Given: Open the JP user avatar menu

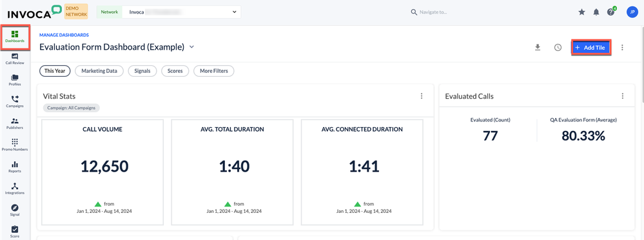Looking at the screenshot, I should click(632, 12).
